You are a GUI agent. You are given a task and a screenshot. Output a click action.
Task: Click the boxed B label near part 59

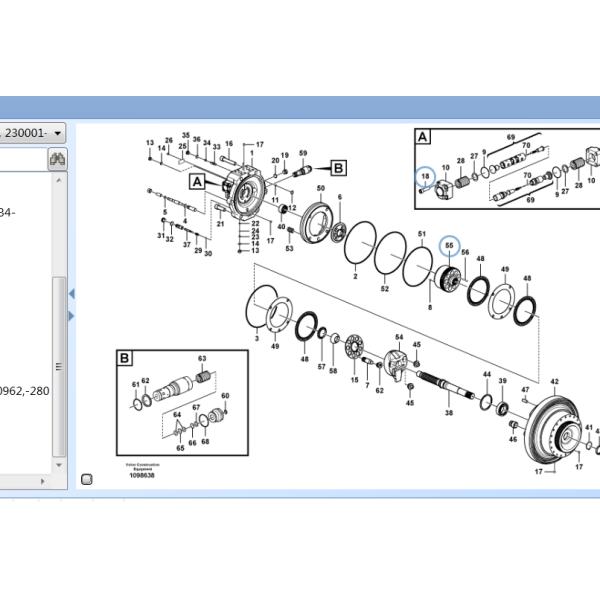(337, 168)
